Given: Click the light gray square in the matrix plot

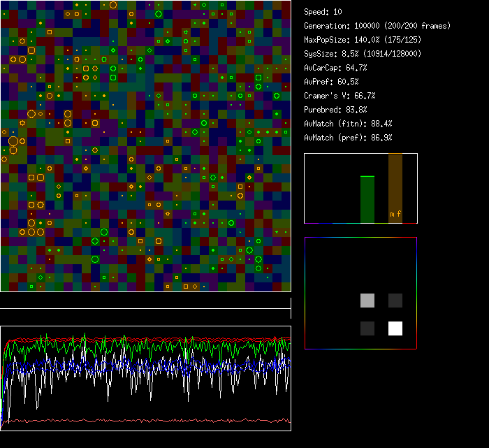Looking at the screenshot, I should click(x=367, y=301).
